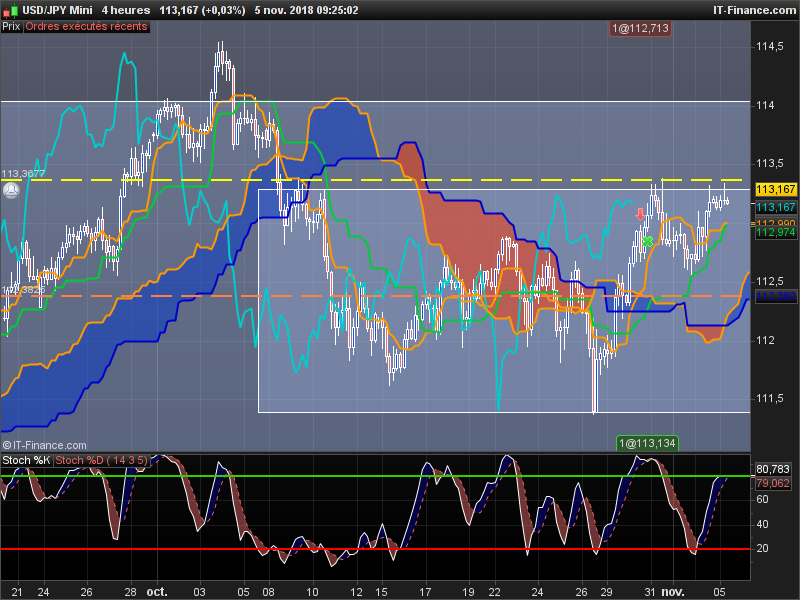Screen dimensions: 800x600
Task: Click the 113,167 (+0,03%) quote text
Action: point(202,10)
